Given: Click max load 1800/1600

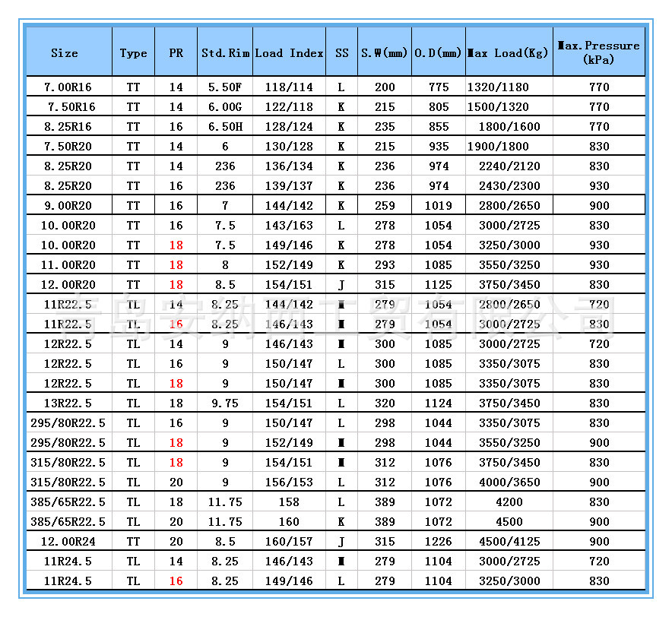Looking at the screenshot, I should click(509, 126).
